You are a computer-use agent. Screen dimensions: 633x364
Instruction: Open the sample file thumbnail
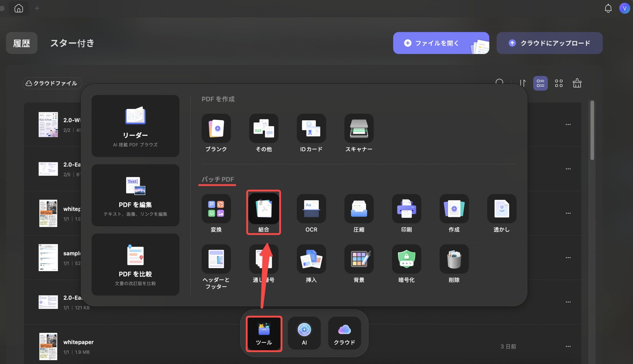click(48, 258)
